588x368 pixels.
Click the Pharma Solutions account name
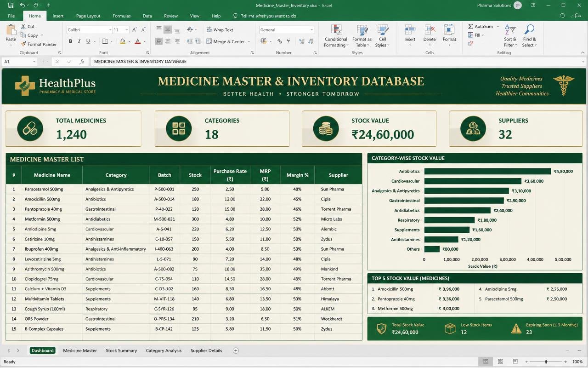pyautogui.click(x=493, y=6)
